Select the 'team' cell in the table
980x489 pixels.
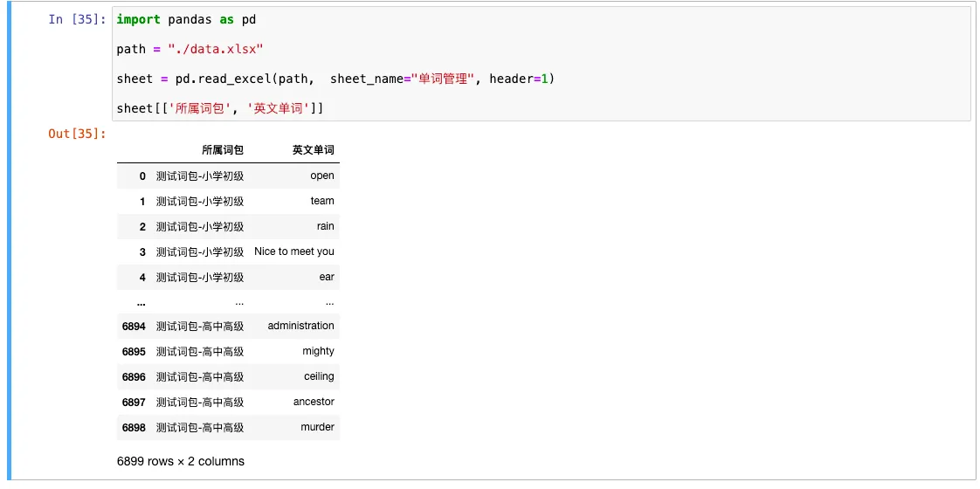coord(321,201)
